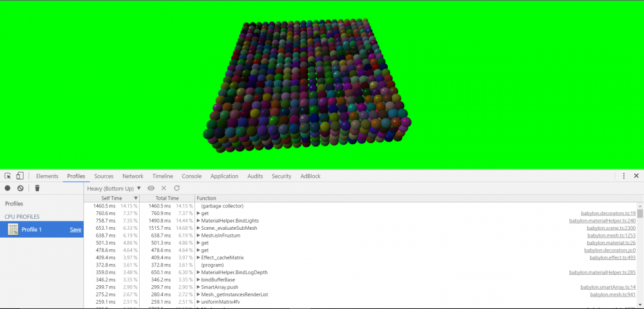Open the Network tab
The height and width of the screenshot is (309, 644).
133,176
